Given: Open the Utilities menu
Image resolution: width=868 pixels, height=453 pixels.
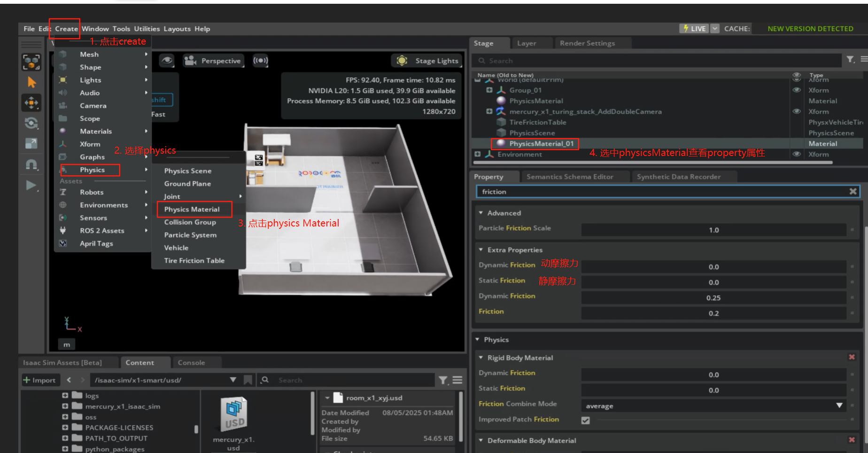Looking at the screenshot, I should coord(147,29).
